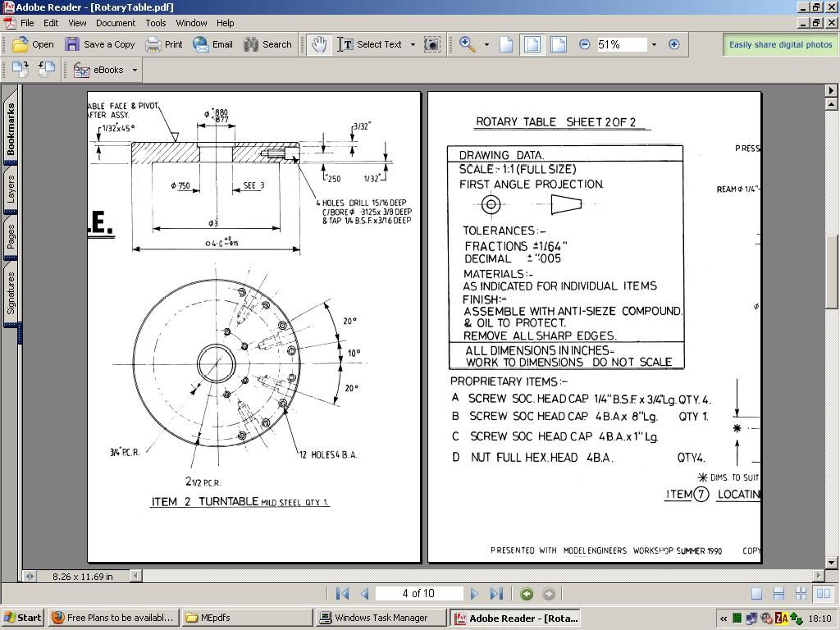
Task: Open the Signatures side tab
Action: pos(11,293)
